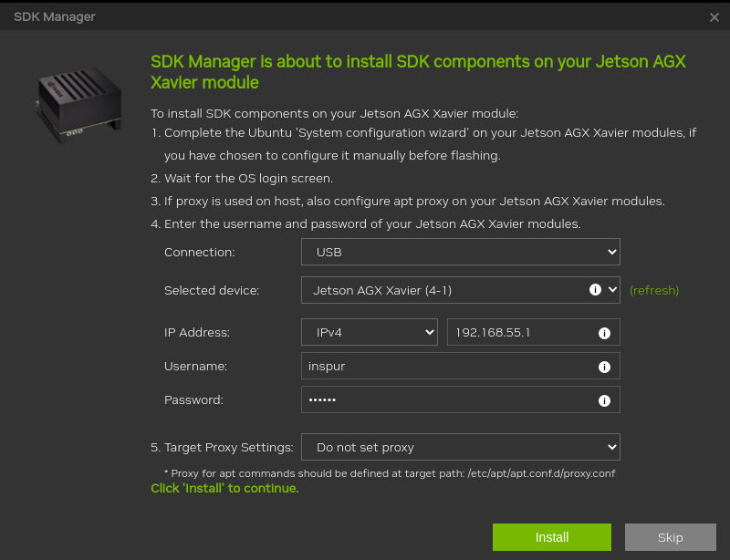Open the Target Proxy Settings dropdown
730x560 pixels.
[x=461, y=447]
